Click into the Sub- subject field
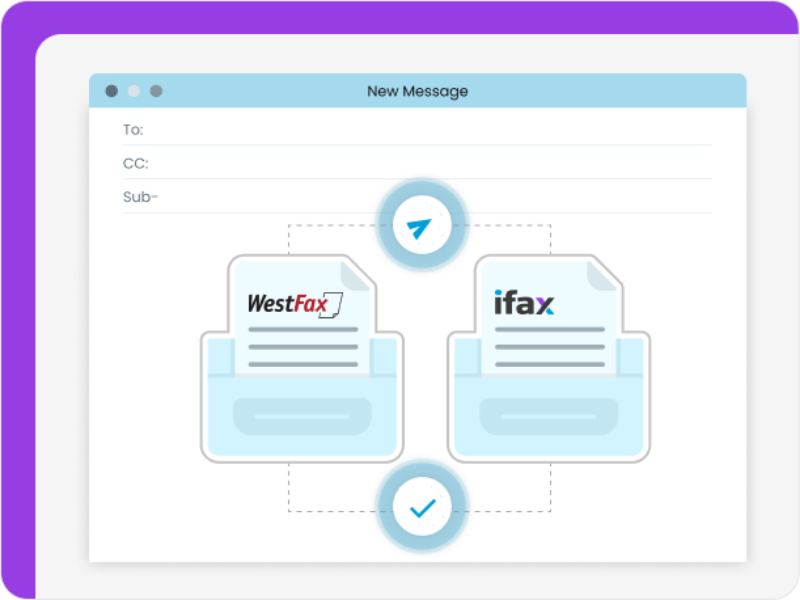Image resolution: width=800 pixels, height=600 pixels. pyautogui.click(x=417, y=197)
